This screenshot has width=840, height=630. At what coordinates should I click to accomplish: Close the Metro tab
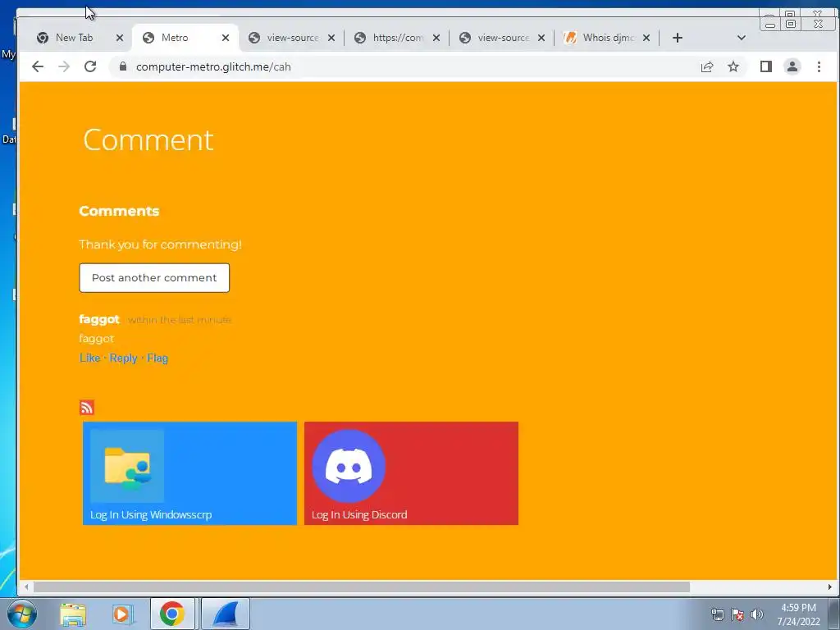coord(226,38)
